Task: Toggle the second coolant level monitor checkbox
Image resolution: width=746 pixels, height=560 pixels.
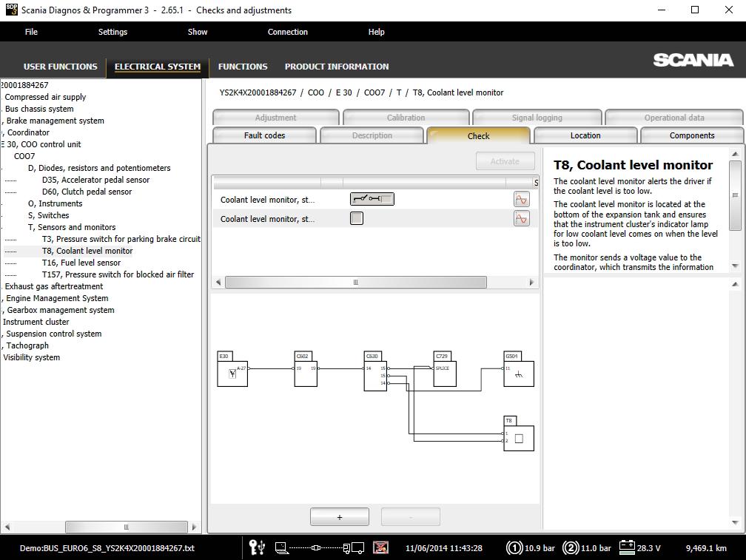Action: point(357,218)
